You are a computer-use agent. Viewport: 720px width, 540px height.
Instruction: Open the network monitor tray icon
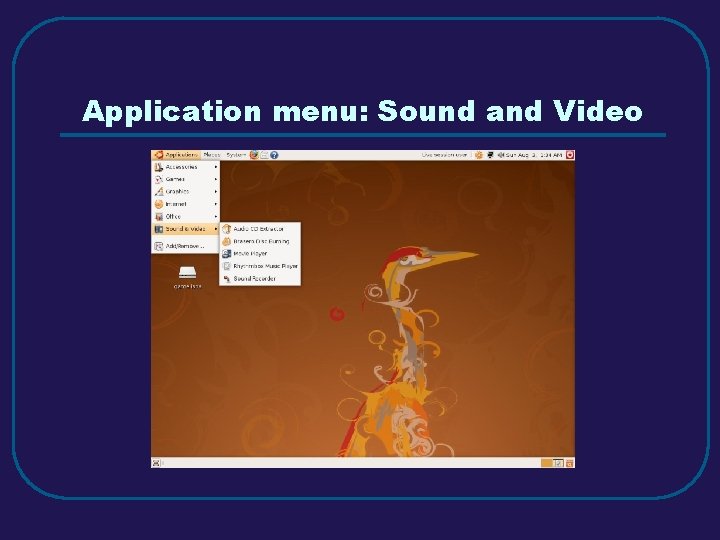pos(490,155)
